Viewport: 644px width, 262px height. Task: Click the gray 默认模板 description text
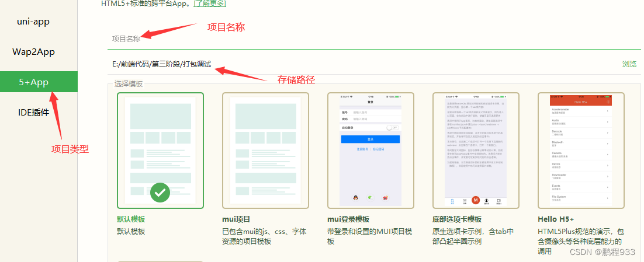[131, 232]
